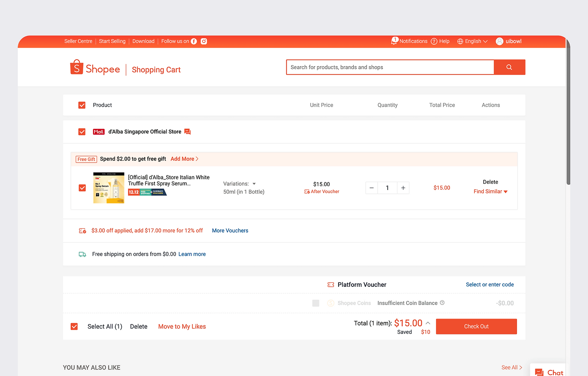Open Start Selling link

(112, 41)
